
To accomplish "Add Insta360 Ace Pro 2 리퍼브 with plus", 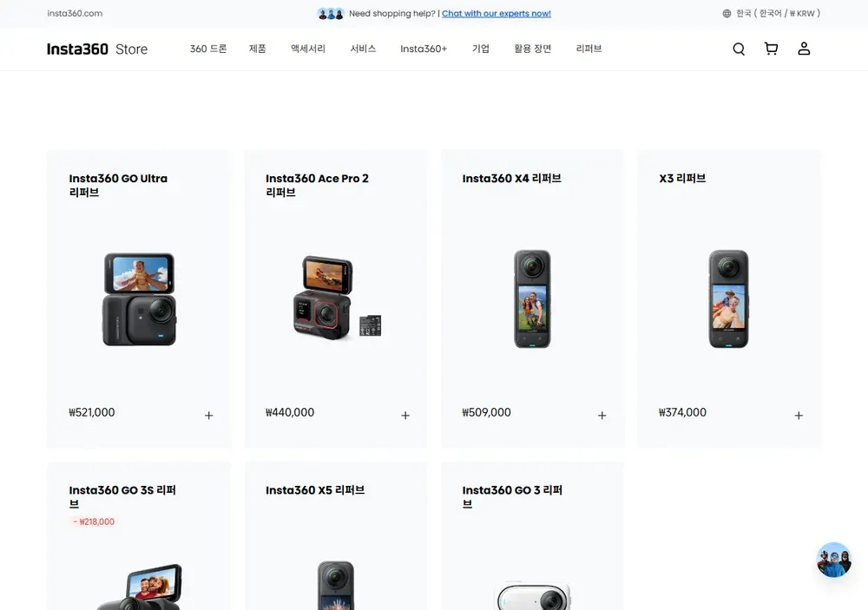I will pos(405,415).
